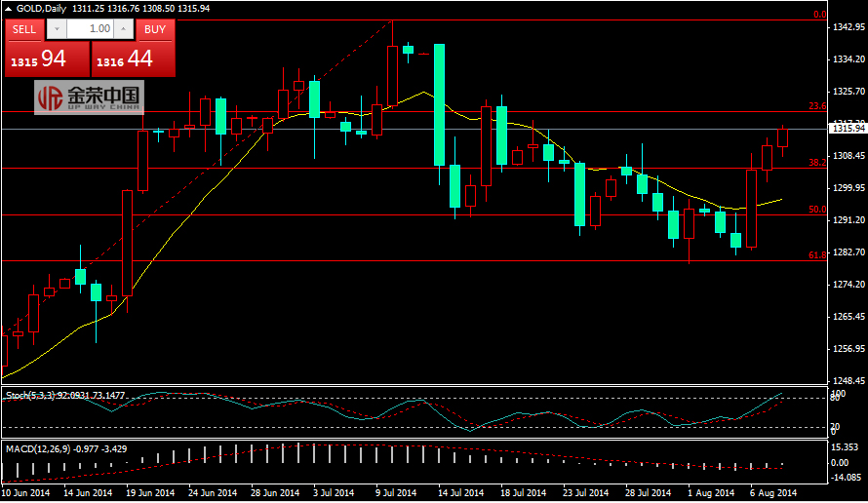Select the Fibonacci 0.0 level label
The image size is (868, 503).
tap(819, 15)
